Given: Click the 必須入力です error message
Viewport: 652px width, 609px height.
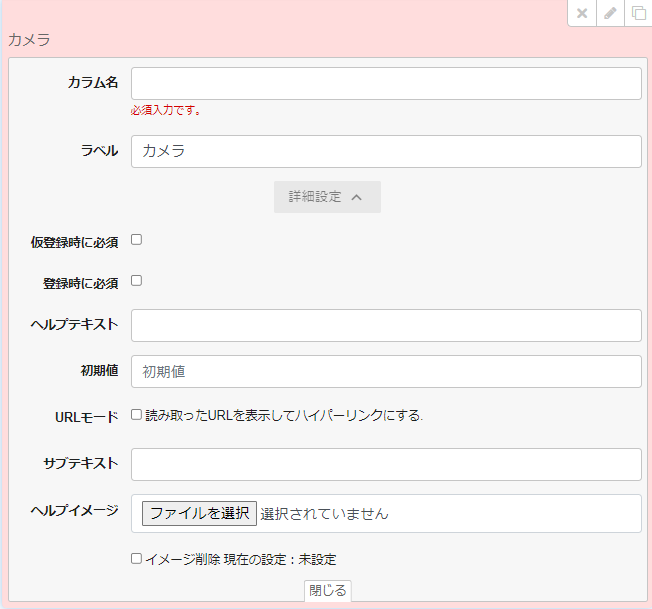Looking at the screenshot, I should (x=166, y=111).
